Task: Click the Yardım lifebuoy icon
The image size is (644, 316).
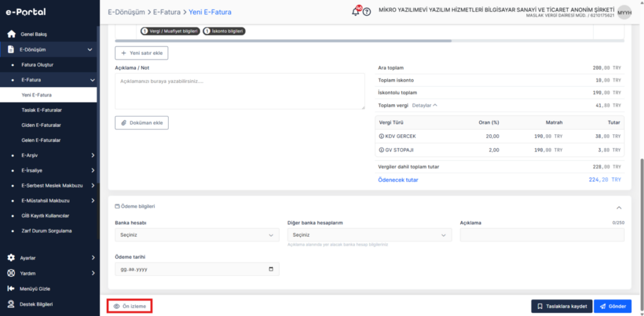Action: click(x=11, y=273)
